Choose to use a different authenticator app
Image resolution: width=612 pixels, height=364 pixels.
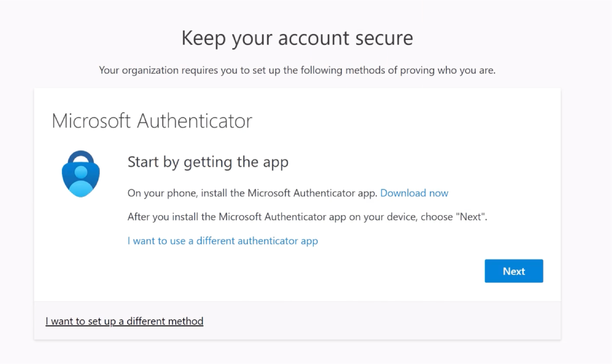pos(223,241)
